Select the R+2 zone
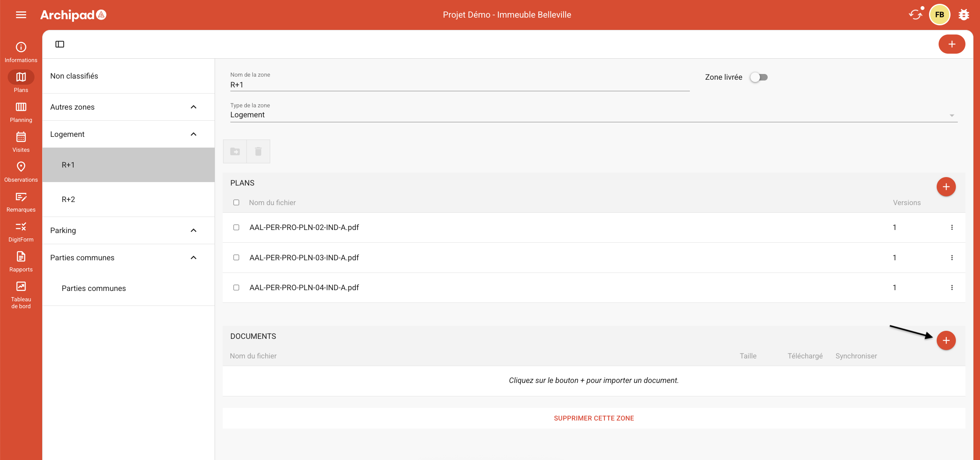This screenshot has height=460, width=980. point(69,199)
